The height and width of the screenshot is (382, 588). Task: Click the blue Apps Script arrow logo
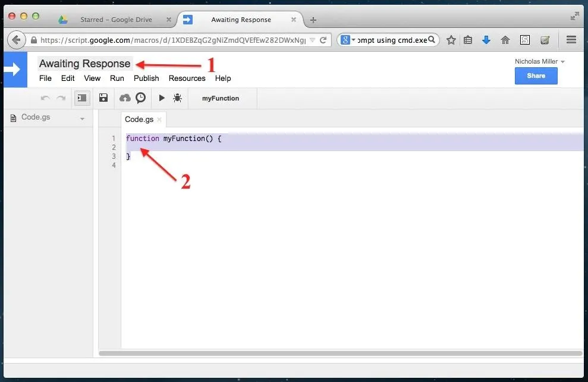15,70
